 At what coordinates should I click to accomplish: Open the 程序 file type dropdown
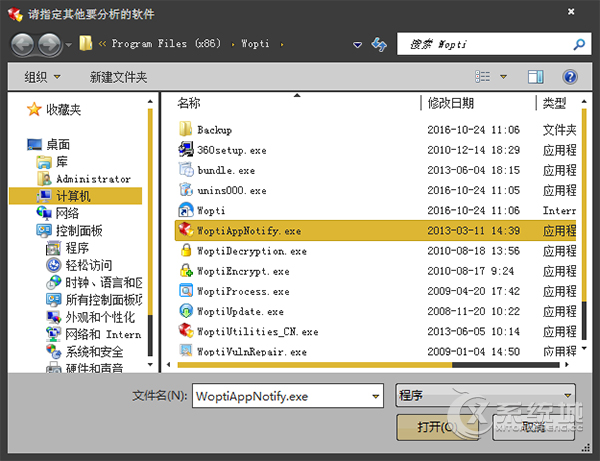pos(485,395)
